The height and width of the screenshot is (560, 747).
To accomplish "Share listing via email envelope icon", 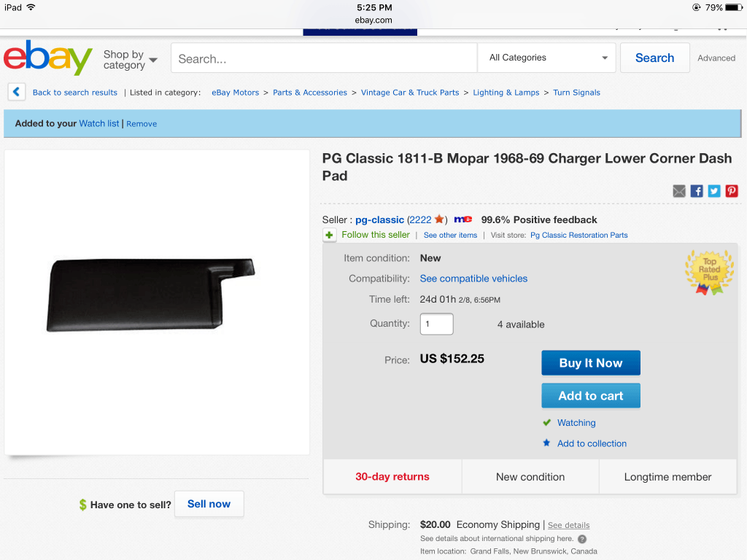I will [x=679, y=191].
